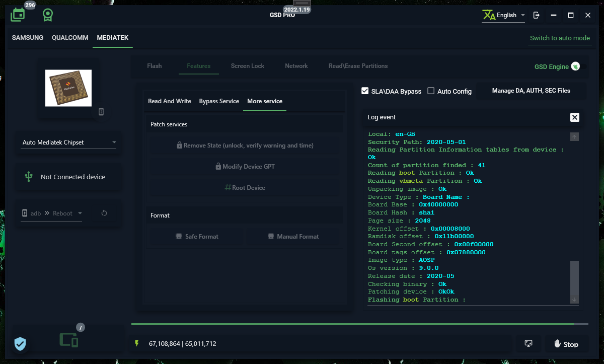604x364 pixels.
Task: Expand Auto Mediatek Chipset dropdown
Action: [68, 142]
